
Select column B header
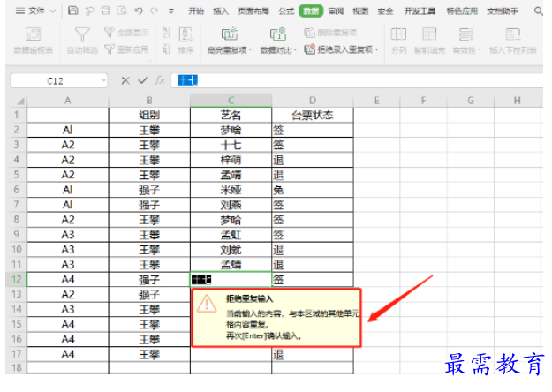[149, 101]
